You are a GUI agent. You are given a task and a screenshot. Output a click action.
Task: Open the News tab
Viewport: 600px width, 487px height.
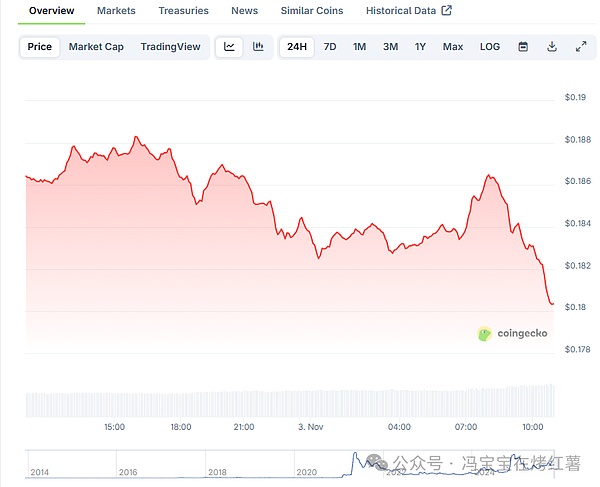tap(244, 11)
